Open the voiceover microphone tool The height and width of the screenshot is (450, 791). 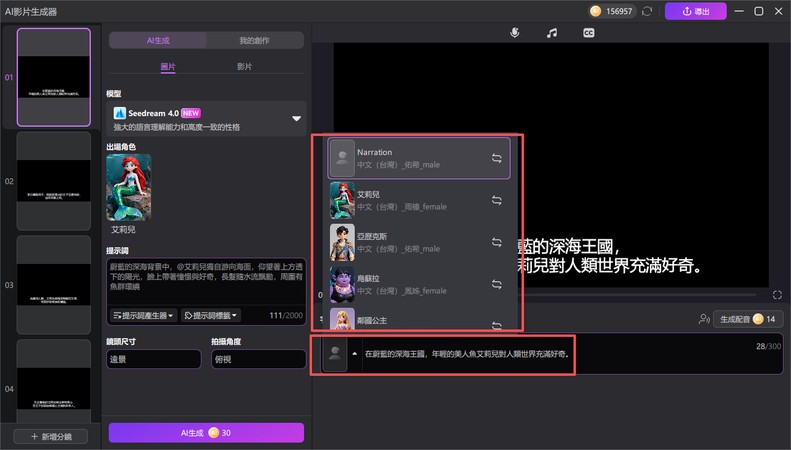point(515,33)
